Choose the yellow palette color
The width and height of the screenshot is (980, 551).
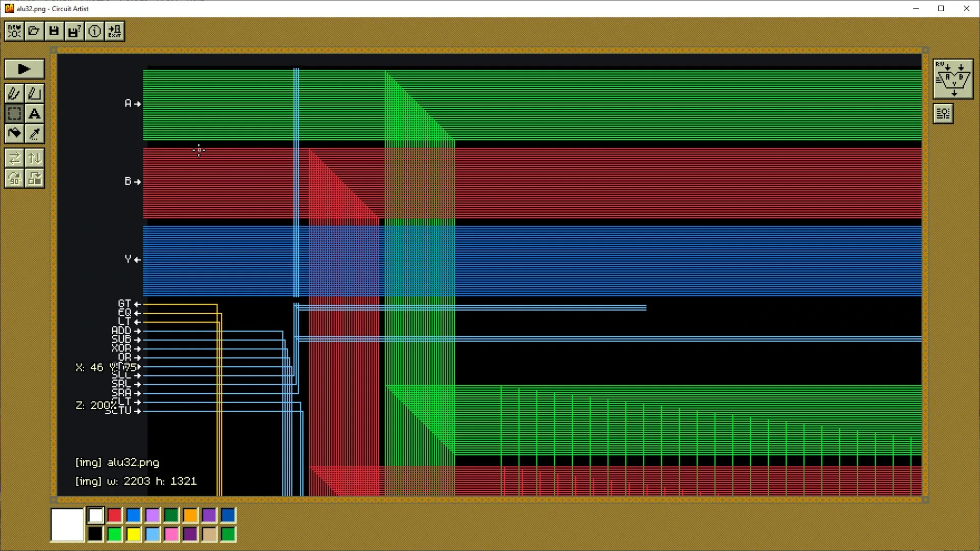tap(134, 534)
